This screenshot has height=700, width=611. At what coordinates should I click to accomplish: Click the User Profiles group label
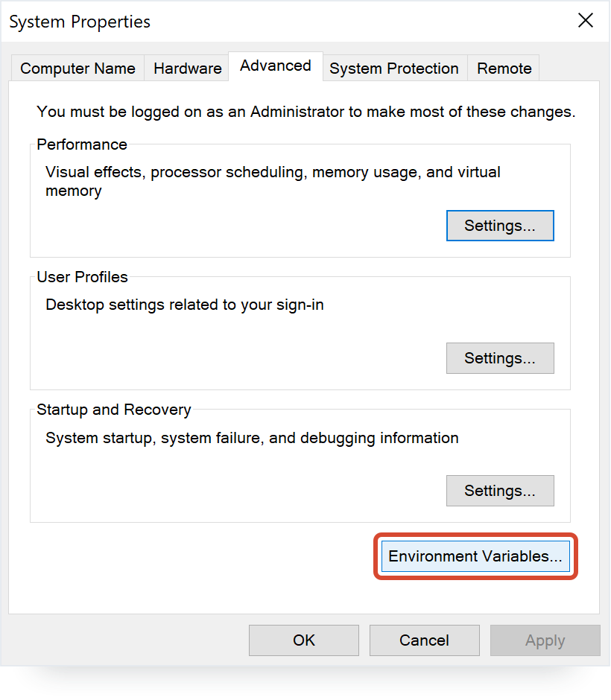pos(82,277)
